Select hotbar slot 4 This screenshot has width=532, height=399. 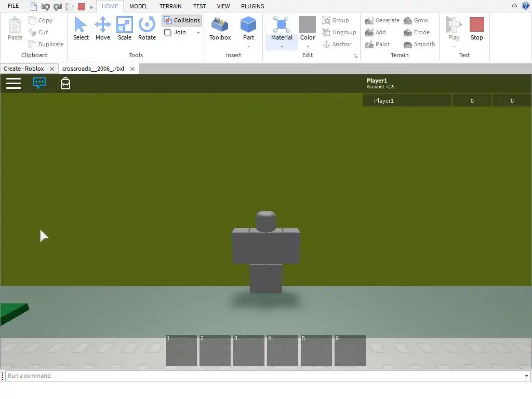click(x=283, y=351)
